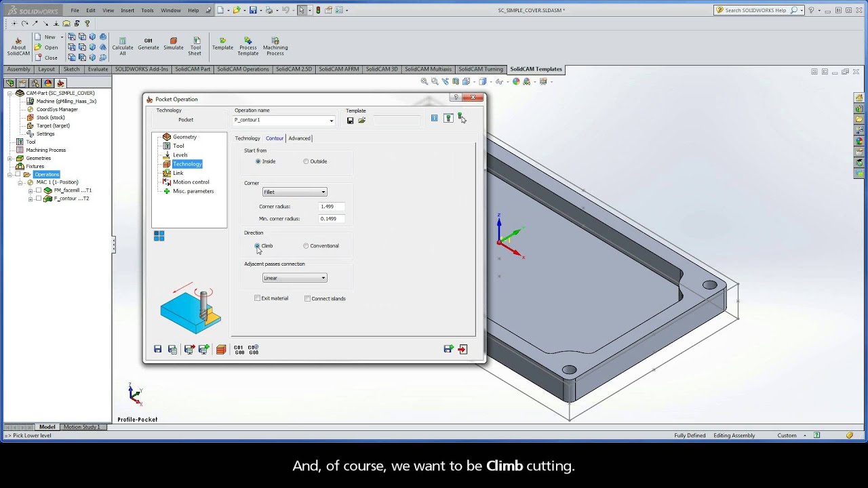The image size is (868, 488).
Task: Click the red Exit icon in dialog
Action: (462, 349)
